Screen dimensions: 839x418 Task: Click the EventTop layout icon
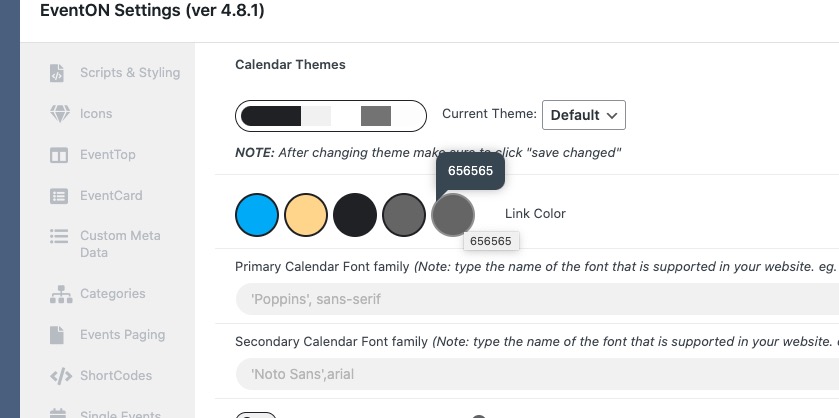point(59,155)
